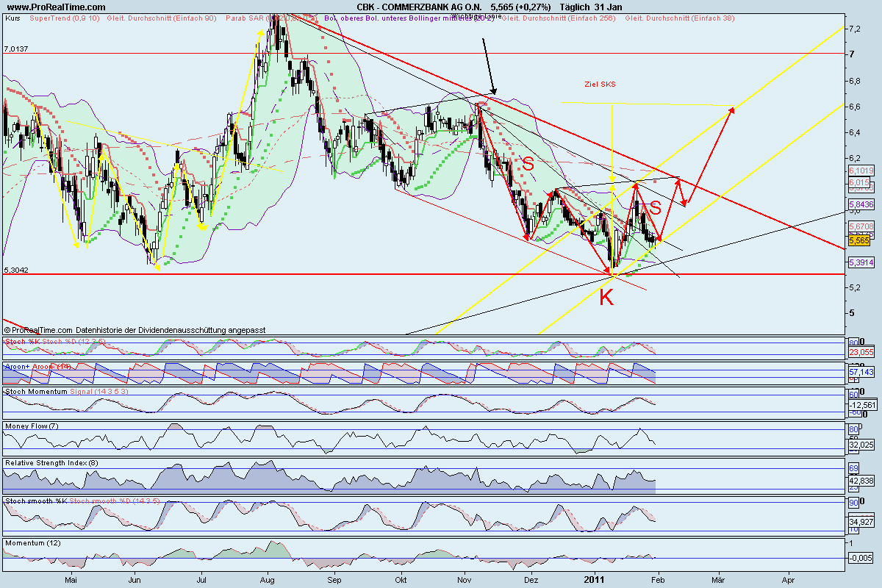Click the Stochastic value tag 23,055

[x=860, y=353]
